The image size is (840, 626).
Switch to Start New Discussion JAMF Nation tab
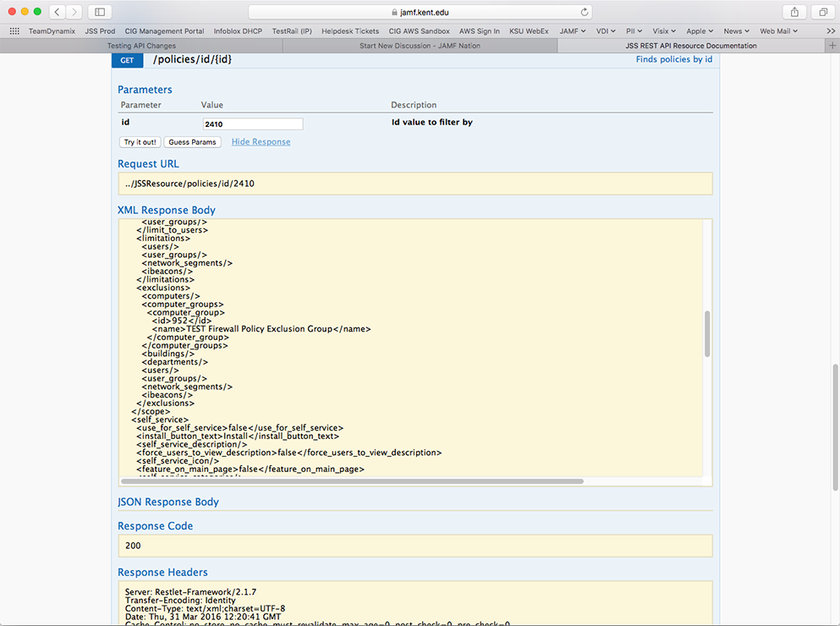(420, 46)
